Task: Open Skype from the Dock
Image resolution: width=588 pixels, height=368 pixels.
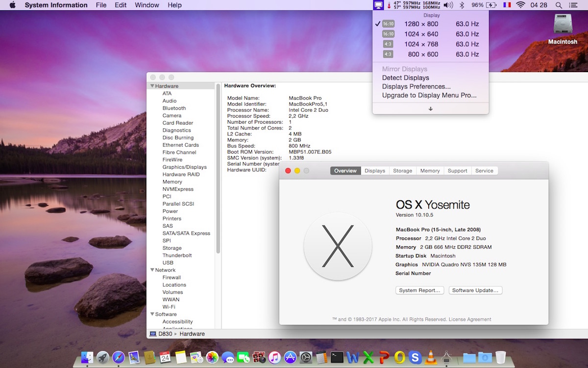Action: (x=415, y=358)
